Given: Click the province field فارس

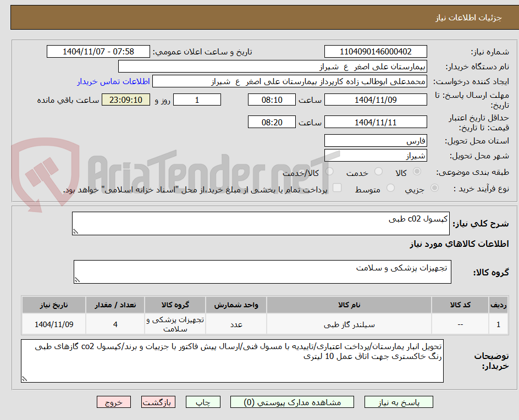Looking at the screenshot, I should (x=376, y=141).
